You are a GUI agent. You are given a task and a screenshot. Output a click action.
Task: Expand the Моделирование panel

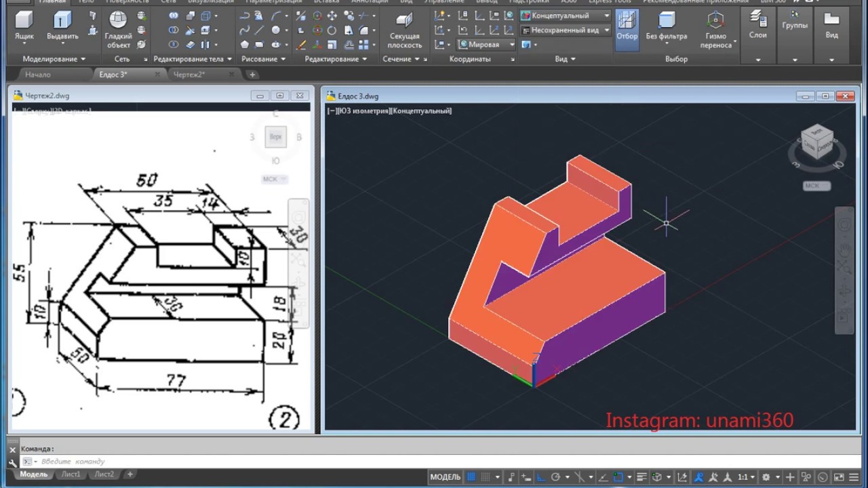click(x=55, y=59)
